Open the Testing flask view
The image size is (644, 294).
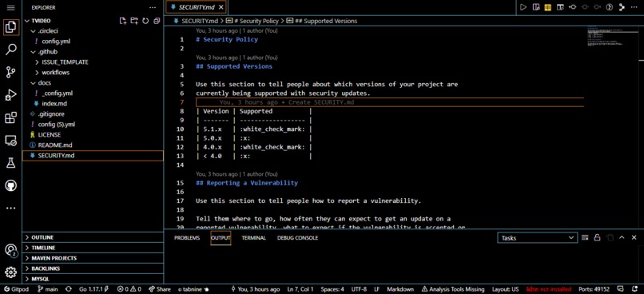[10, 163]
